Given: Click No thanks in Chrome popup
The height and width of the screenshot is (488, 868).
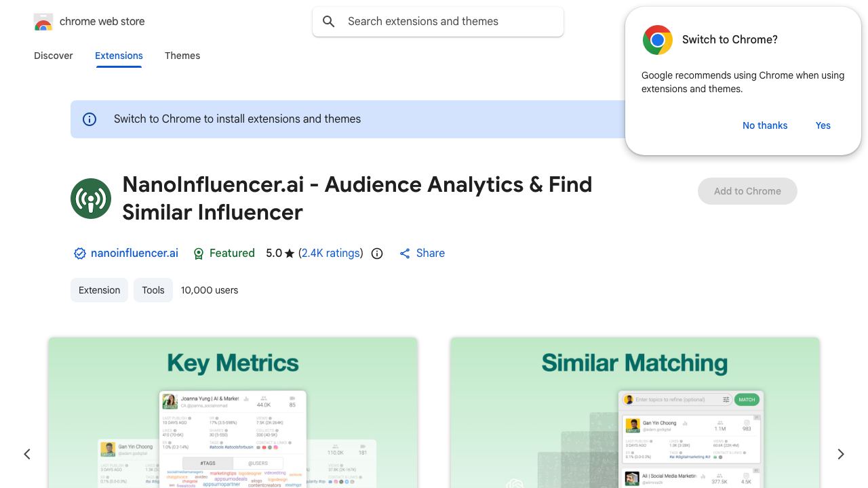Looking at the screenshot, I should (x=765, y=125).
